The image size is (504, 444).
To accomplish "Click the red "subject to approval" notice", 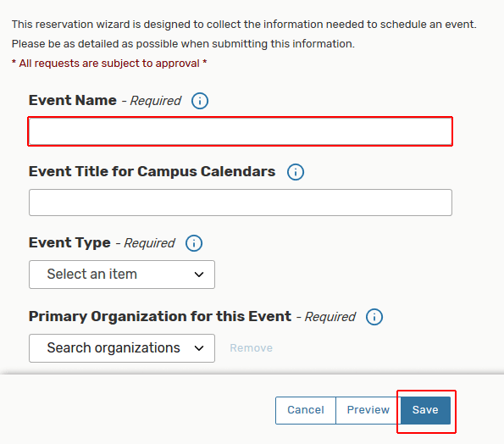I will 109,64.
